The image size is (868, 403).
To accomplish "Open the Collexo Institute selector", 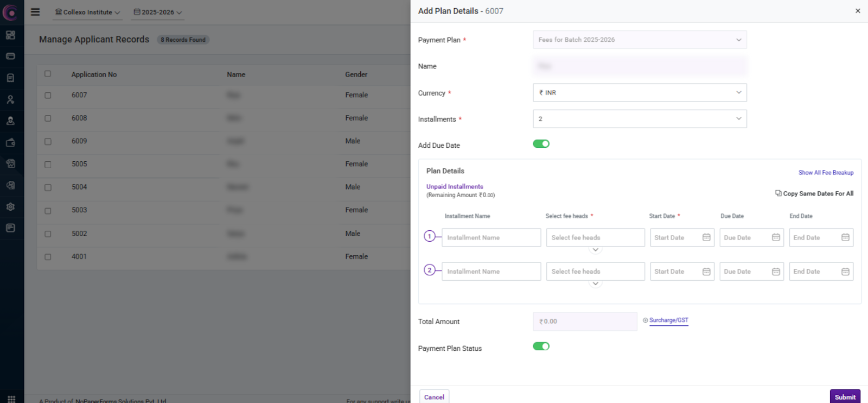I will pyautogui.click(x=87, y=12).
